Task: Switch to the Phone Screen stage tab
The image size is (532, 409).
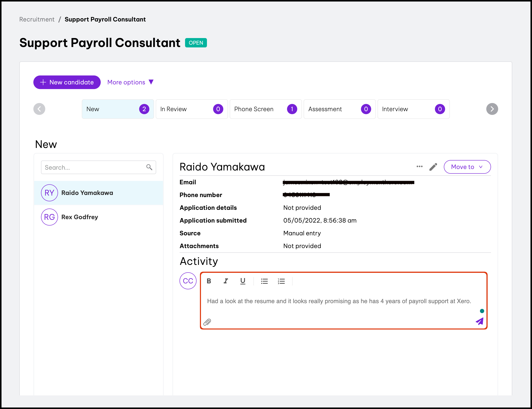Action: (265, 109)
